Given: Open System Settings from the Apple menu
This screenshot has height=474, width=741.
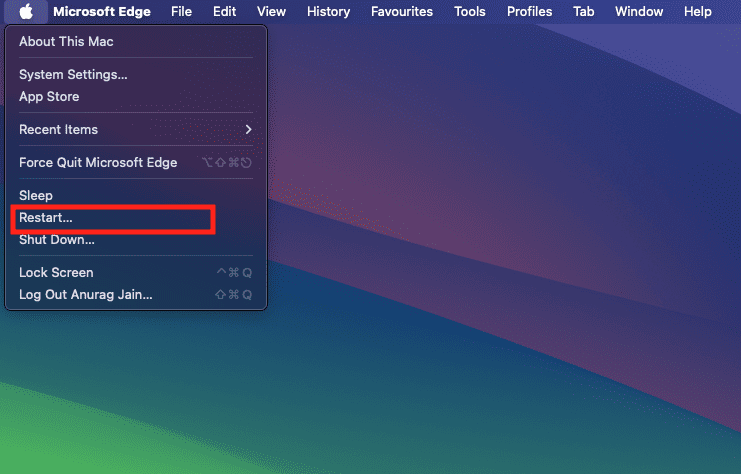Looking at the screenshot, I should click(x=136, y=75).
